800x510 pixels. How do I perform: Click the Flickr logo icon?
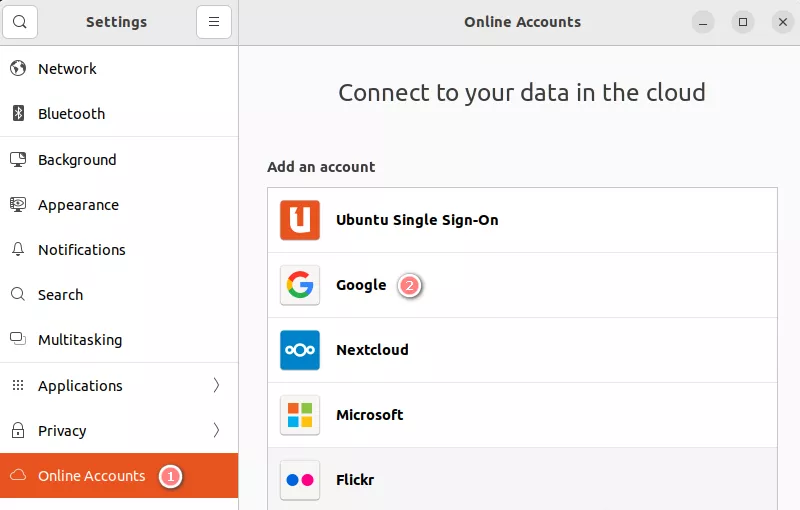point(300,480)
